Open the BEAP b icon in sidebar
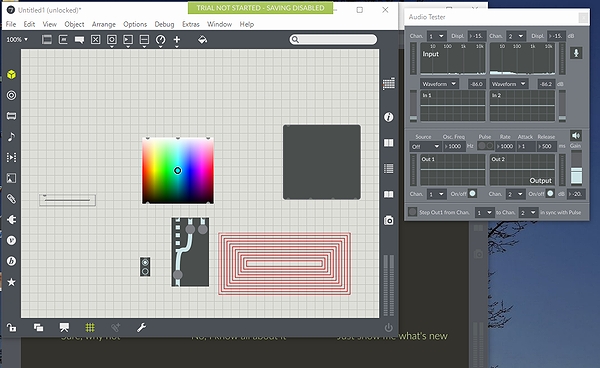Image resolution: width=600 pixels, height=368 pixels. coord(11,261)
